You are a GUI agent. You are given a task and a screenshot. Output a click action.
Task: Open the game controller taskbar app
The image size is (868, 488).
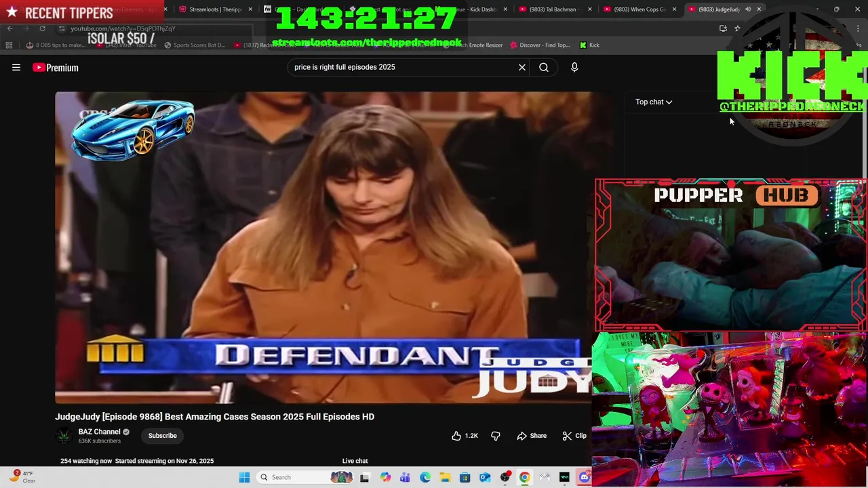click(x=545, y=477)
